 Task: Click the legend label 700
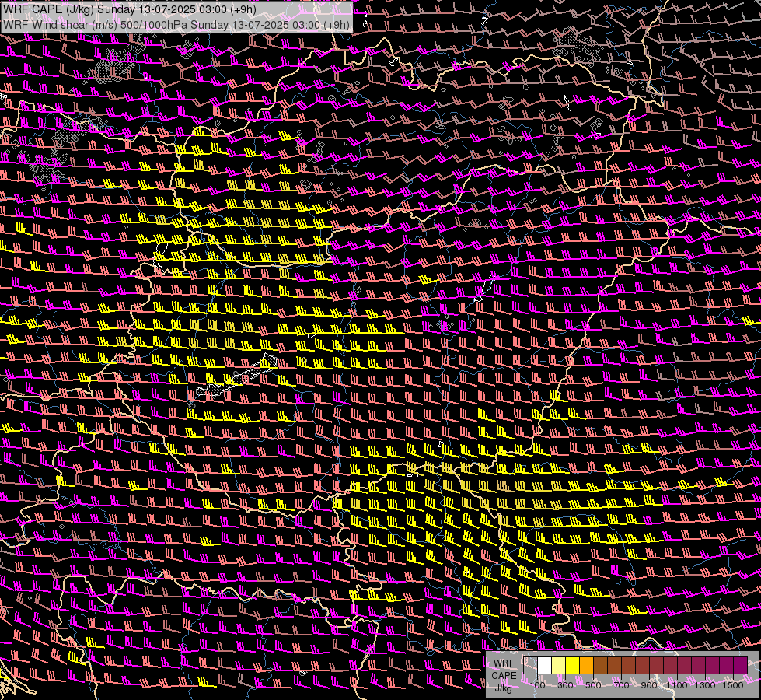[621, 685]
